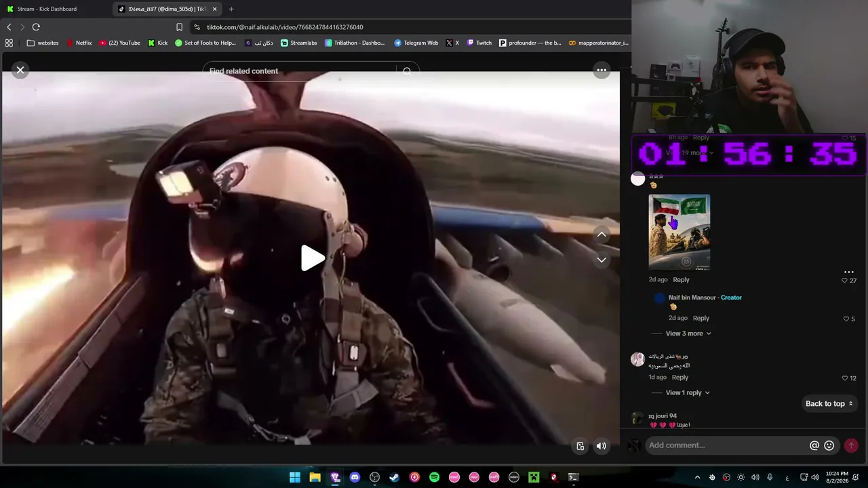Reply to Naif bin Mansour's comment
Image resolution: width=868 pixels, height=488 pixels.
click(x=701, y=318)
